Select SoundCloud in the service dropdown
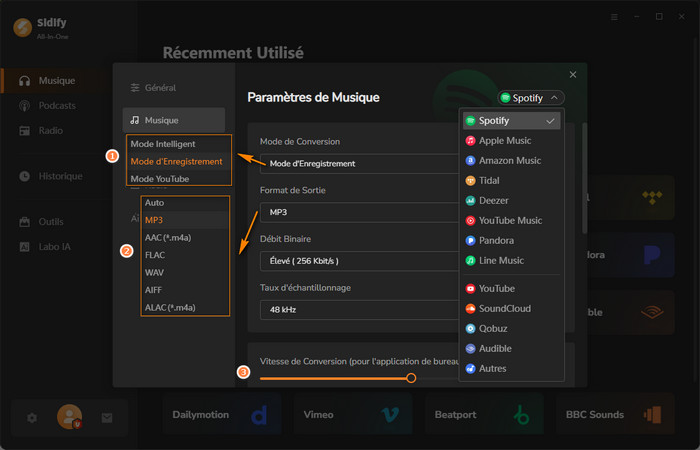 (x=504, y=308)
